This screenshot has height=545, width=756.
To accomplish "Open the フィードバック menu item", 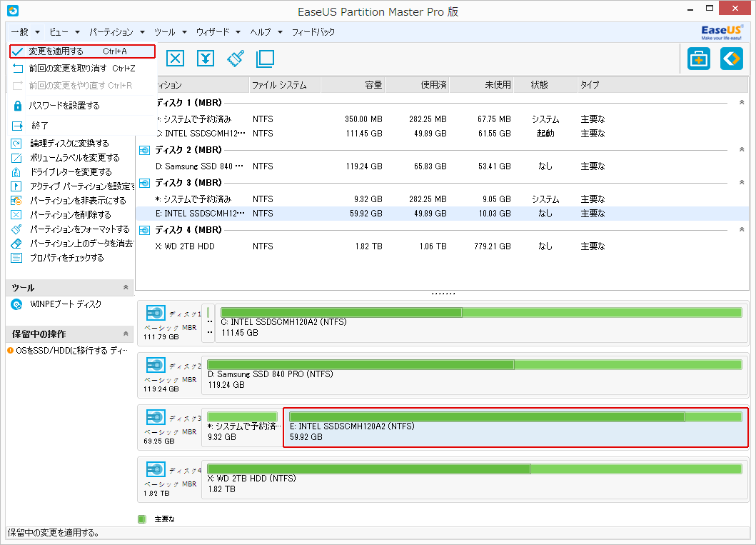I will 313,32.
